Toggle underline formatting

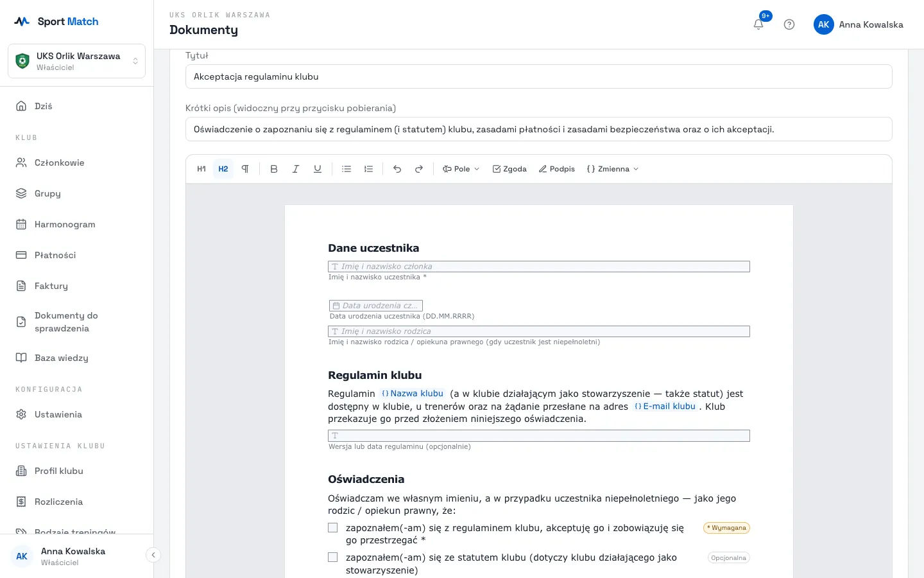click(318, 169)
